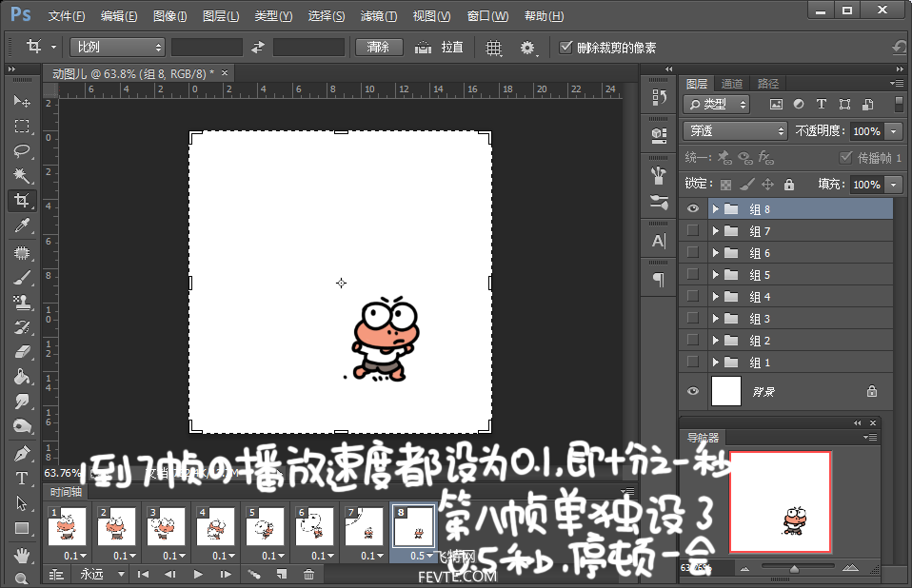
Task: Open the 穿透 blend mode dropdown
Action: pos(735,131)
